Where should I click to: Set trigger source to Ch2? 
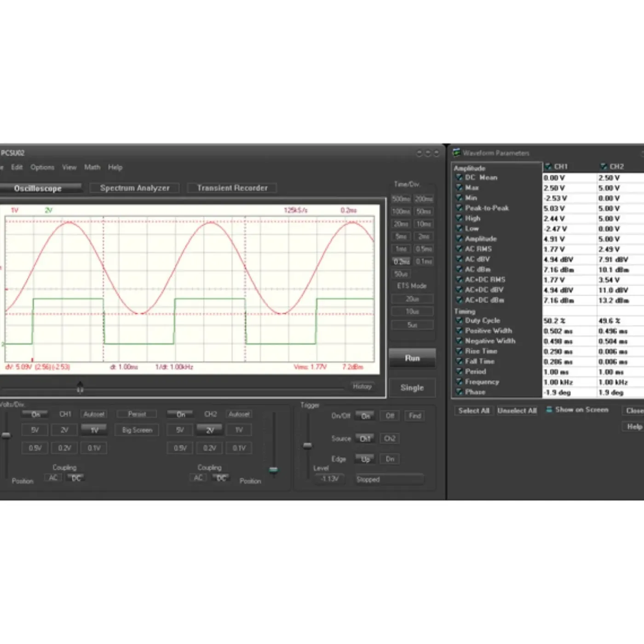[390, 438]
